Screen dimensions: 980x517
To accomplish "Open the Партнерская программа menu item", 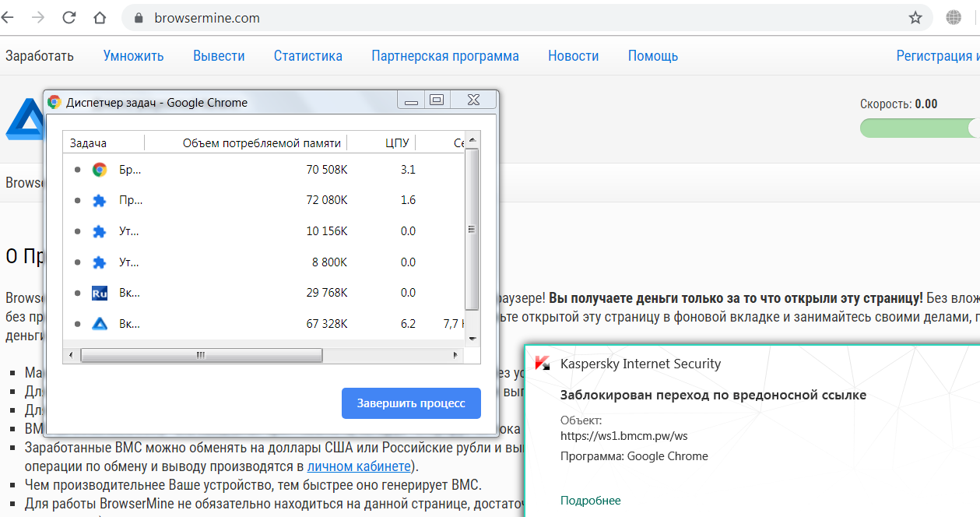I will [444, 56].
